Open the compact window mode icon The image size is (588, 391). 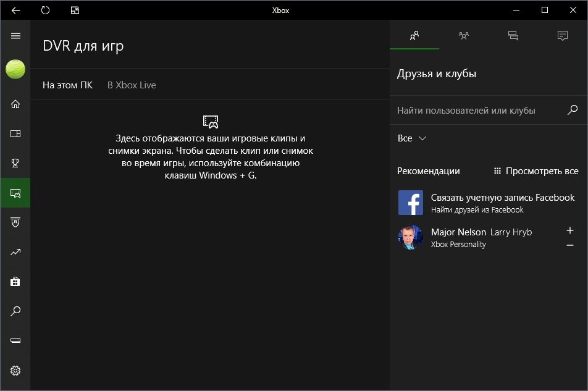(x=75, y=10)
